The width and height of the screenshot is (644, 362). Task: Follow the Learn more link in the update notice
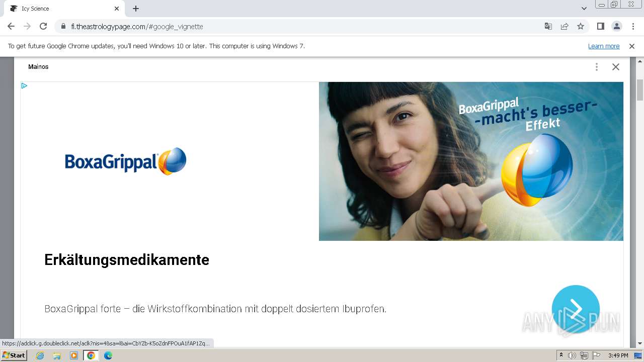[x=604, y=46]
